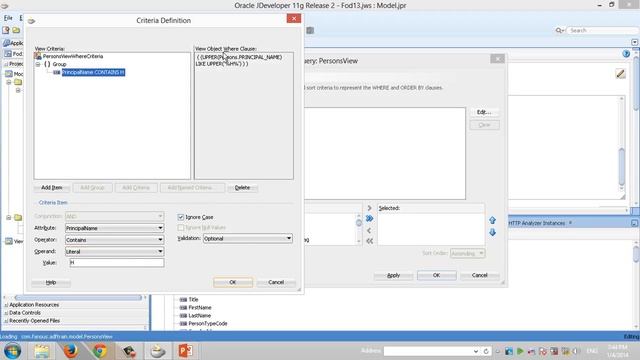This screenshot has width=640, height=360.
Task: Click the blue move-up arrow icon
Action: click(493, 220)
